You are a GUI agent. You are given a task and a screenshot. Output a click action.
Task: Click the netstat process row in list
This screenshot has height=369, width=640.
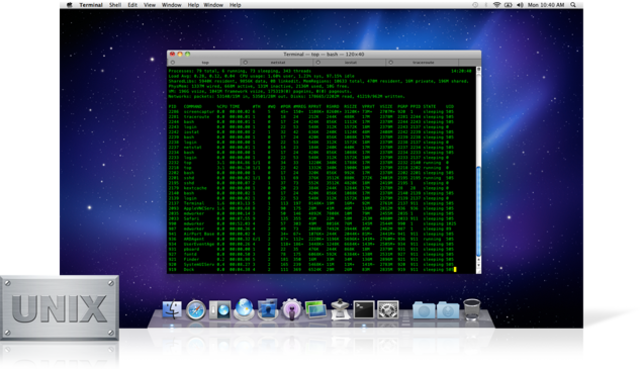(311, 147)
